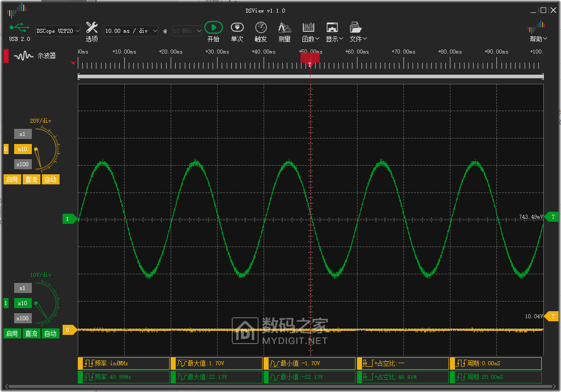Toggle yellow channel 0 启用 (Enable) button
561x392 pixels.
point(12,179)
